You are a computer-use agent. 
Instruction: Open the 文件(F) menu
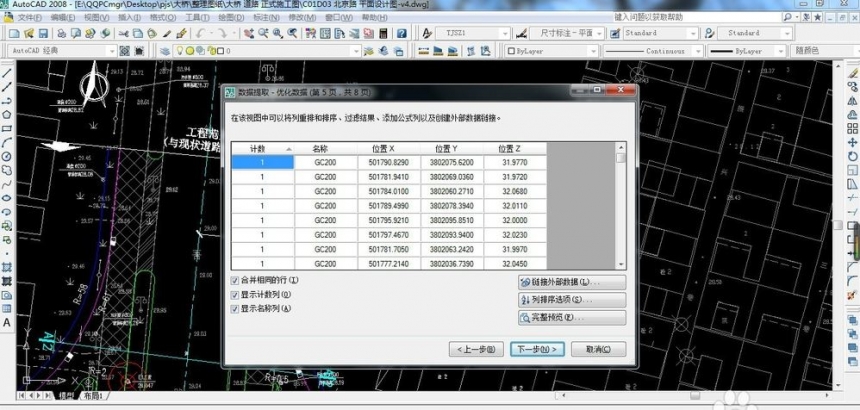click(x=29, y=18)
